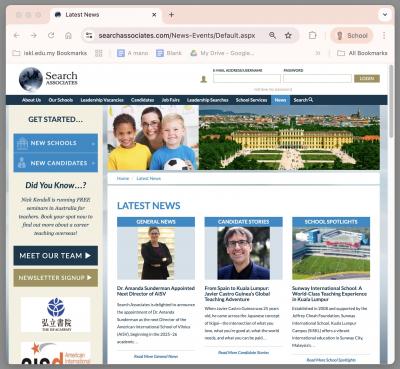Open the browser home page icon
Viewport: 400px width, 369px height.
(68, 35)
